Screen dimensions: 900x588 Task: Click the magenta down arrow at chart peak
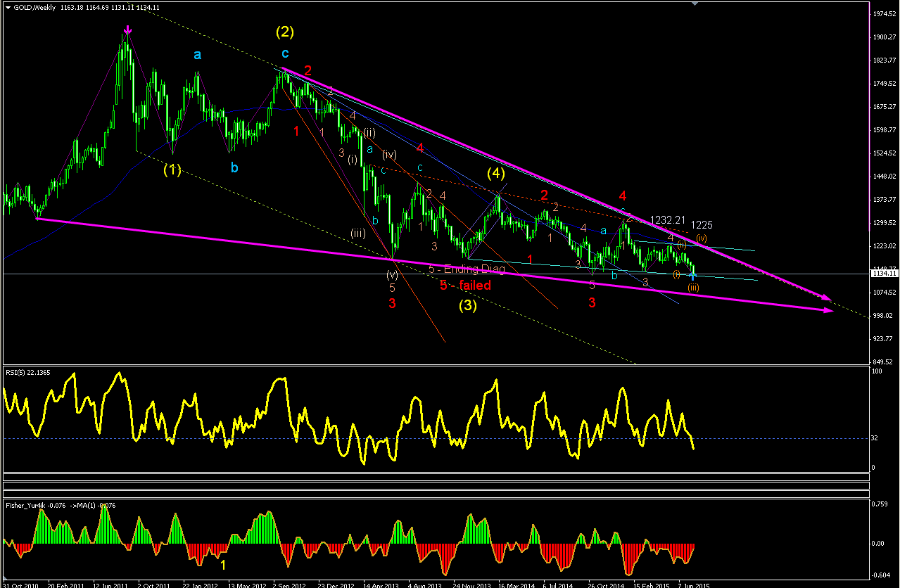click(x=127, y=30)
